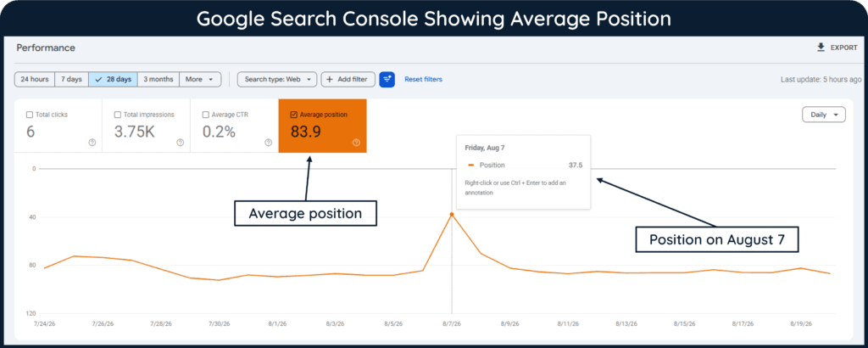Image resolution: width=868 pixels, height=348 pixels.
Task: Open the Daily granularity dropdown
Action: click(824, 115)
